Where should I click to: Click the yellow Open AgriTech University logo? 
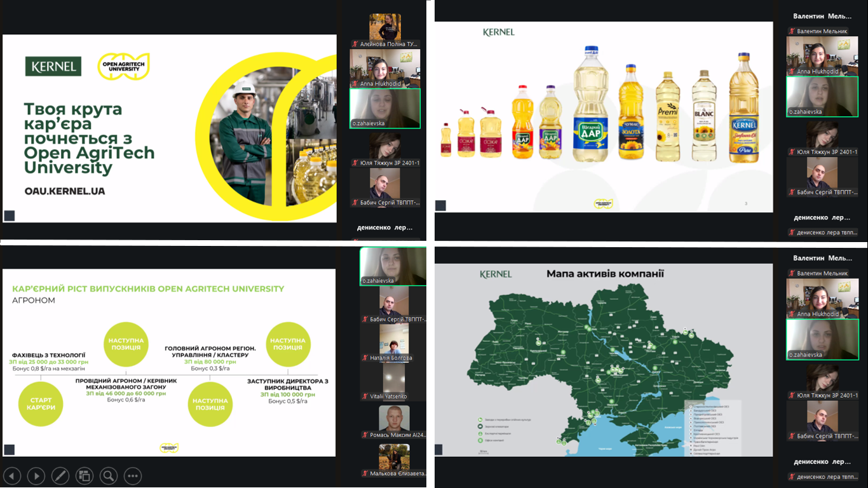(123, 67)
